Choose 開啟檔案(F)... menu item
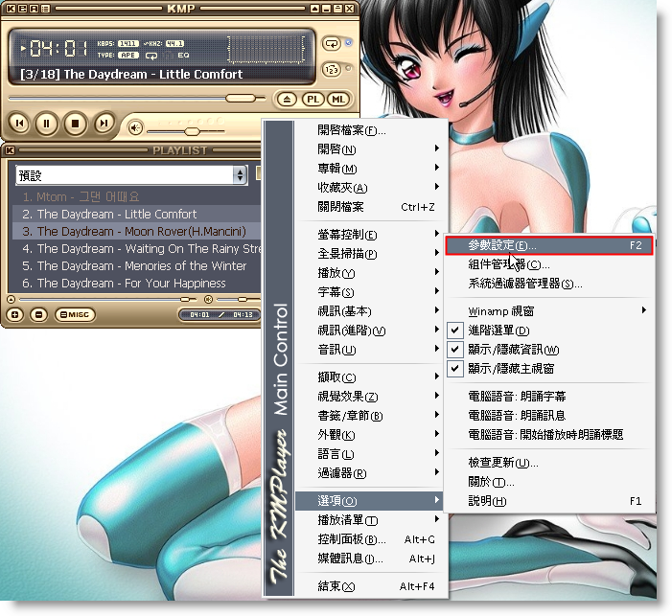Image resolution: width=672 pixels, height=616 pixels. 369,130
